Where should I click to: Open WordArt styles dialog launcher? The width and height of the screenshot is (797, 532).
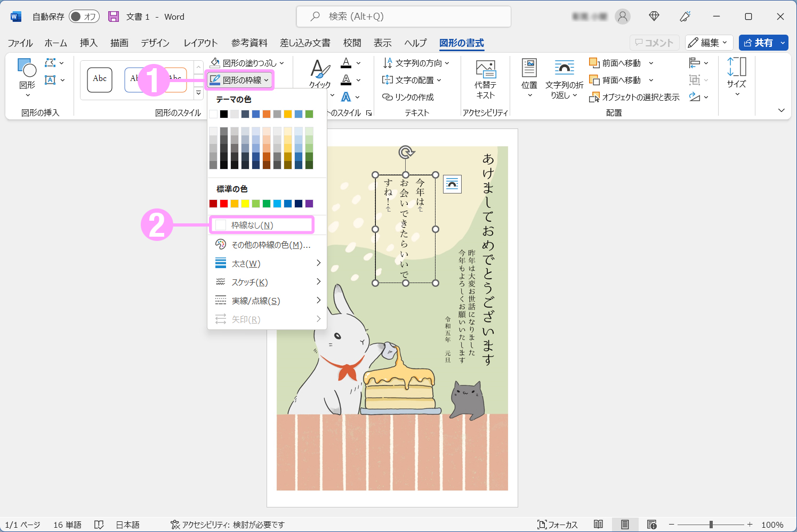click(x=369, y=113)
